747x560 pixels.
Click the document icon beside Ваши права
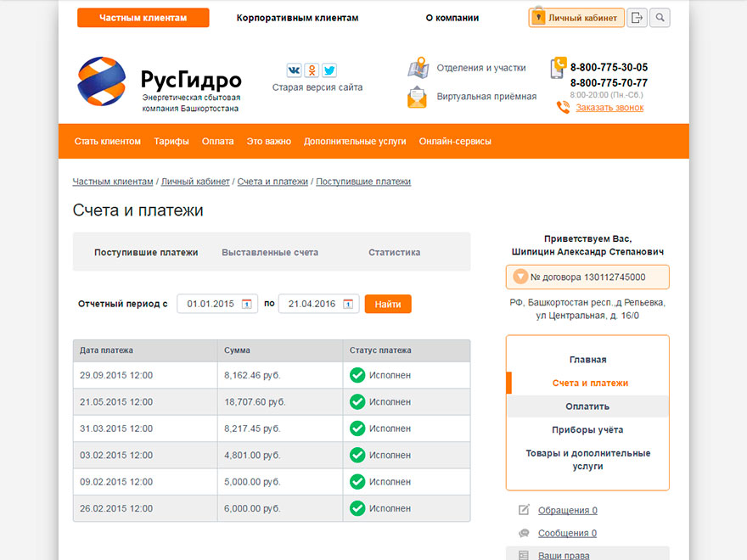click(x=524, y=555)
